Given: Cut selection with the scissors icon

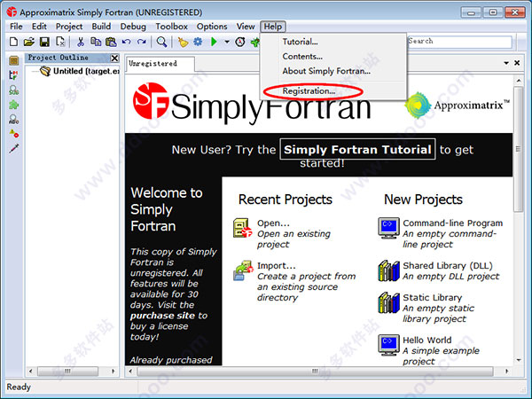Looking at the screenshot, I should 81,42.
